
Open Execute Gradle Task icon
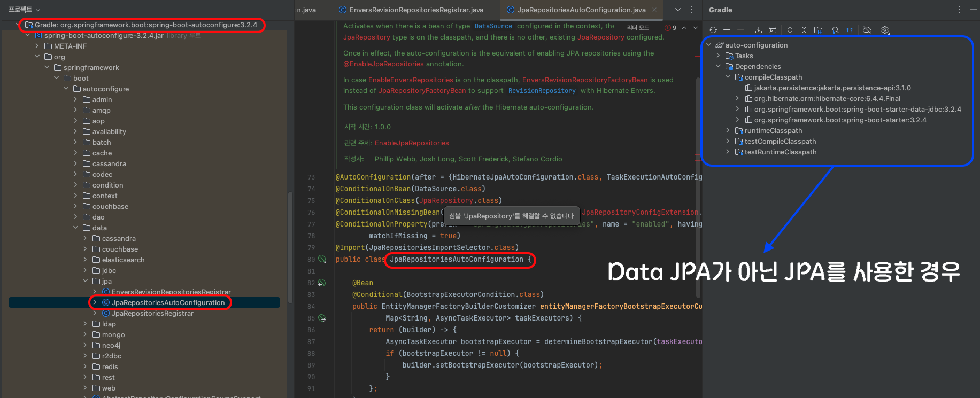[773, 30]
